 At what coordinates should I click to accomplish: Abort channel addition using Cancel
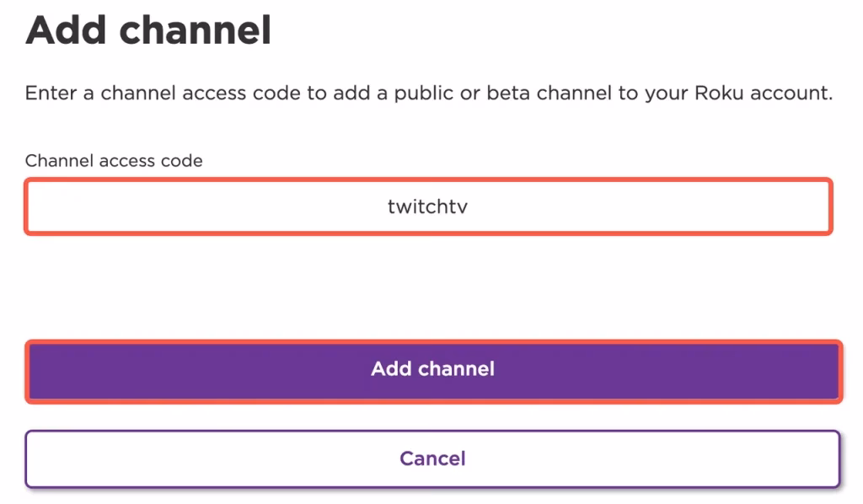coord(431,458)
